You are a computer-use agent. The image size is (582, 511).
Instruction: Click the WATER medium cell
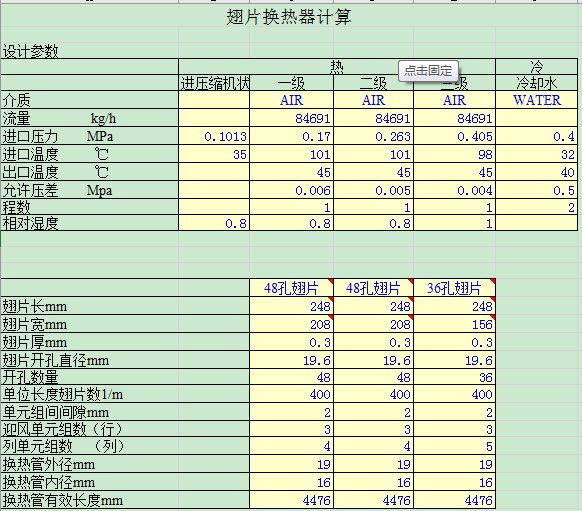pos(537,100)
